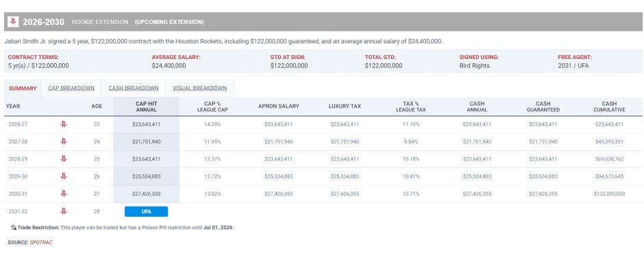The height and width of the screenshot is (256, 644).
Task: Click the trade restriction tag icon
Action: point(14,227)
